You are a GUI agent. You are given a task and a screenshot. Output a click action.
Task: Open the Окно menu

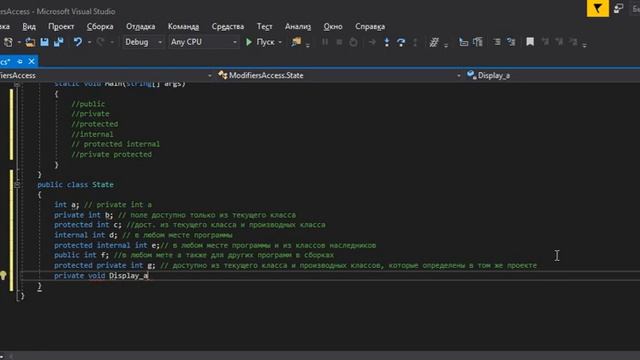coord(333,27)
